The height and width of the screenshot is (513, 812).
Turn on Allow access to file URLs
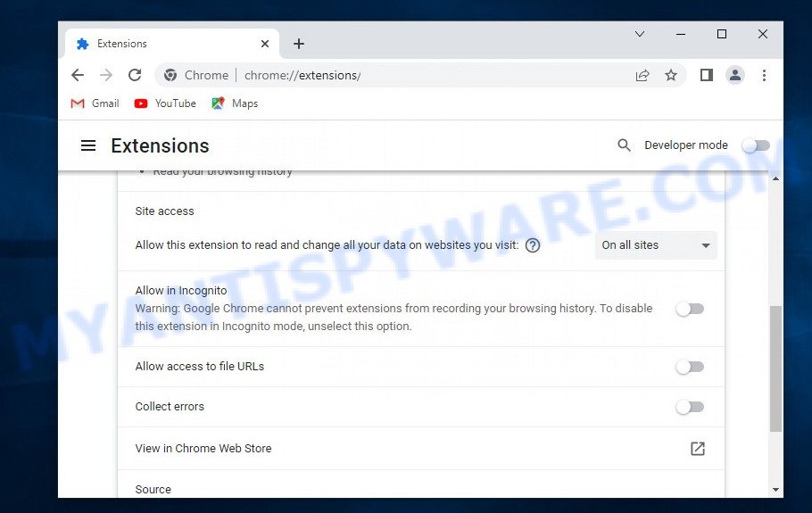point(690,367)
